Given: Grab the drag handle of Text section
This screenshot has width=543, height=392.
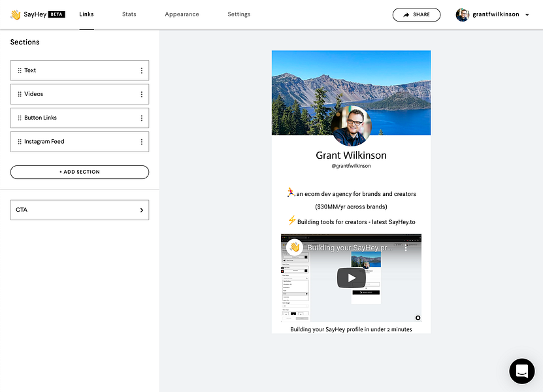Looking at the screenshot, I should pos(20,71).
